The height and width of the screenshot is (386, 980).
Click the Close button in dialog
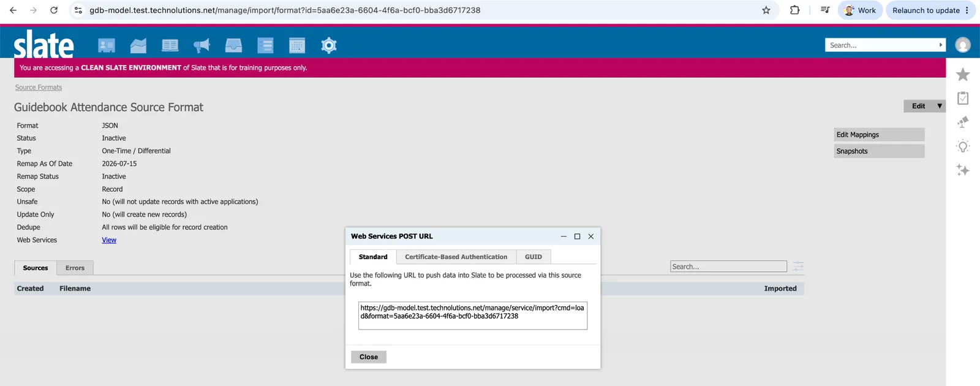[x=369, y=357]
